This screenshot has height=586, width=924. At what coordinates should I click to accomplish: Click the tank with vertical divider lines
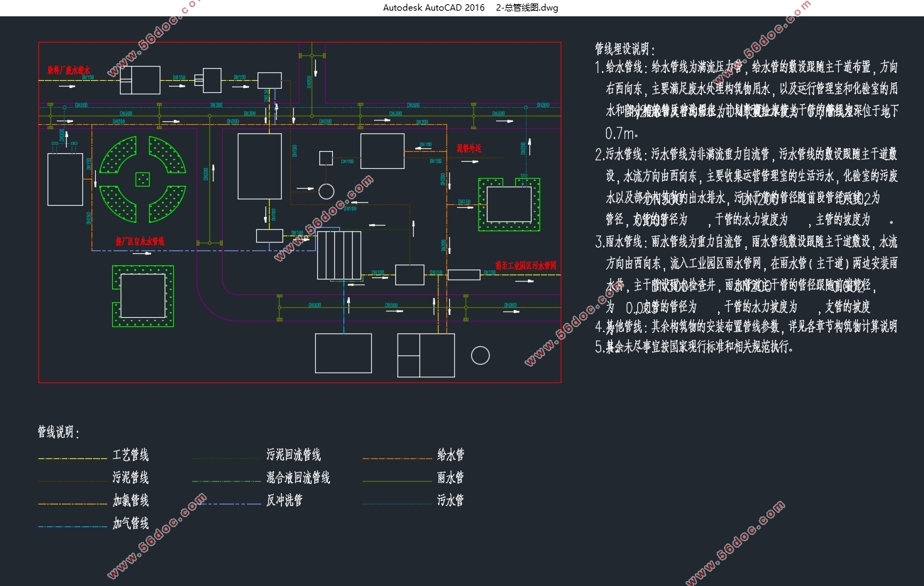pyautogui.click(x=339, y=255)
